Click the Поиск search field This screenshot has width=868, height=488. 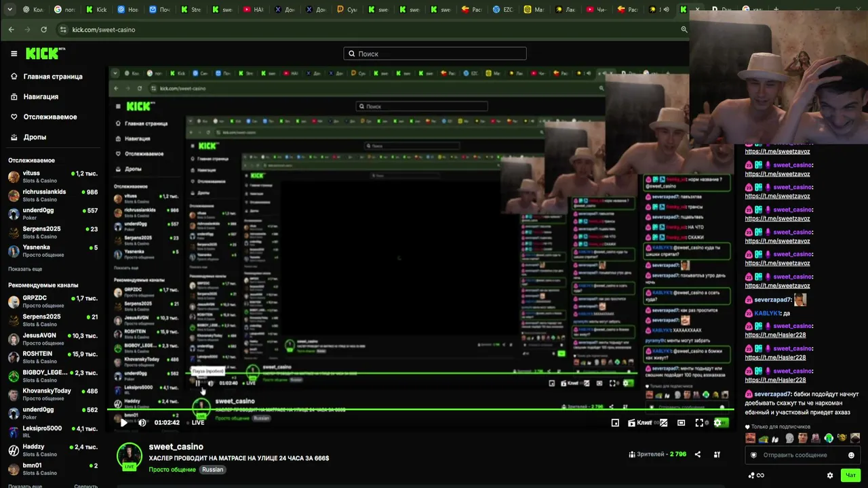click(435, 54)
